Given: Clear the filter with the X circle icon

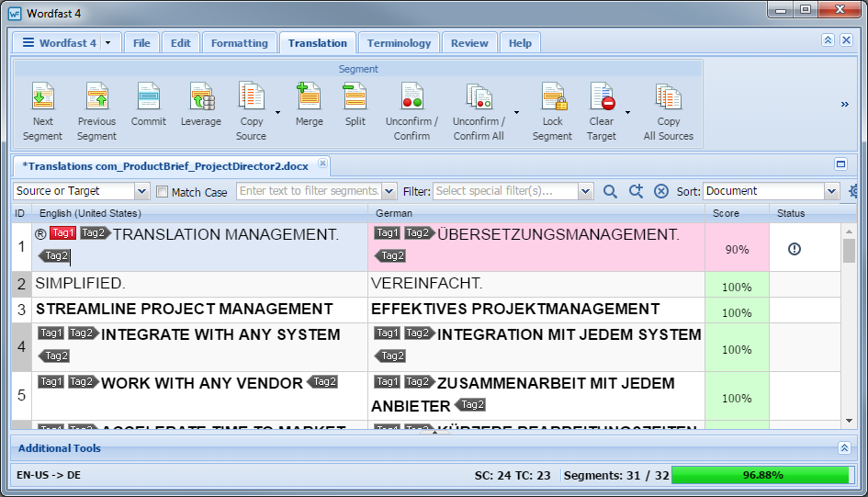Looking at the screenshot, I should (661, 191).
